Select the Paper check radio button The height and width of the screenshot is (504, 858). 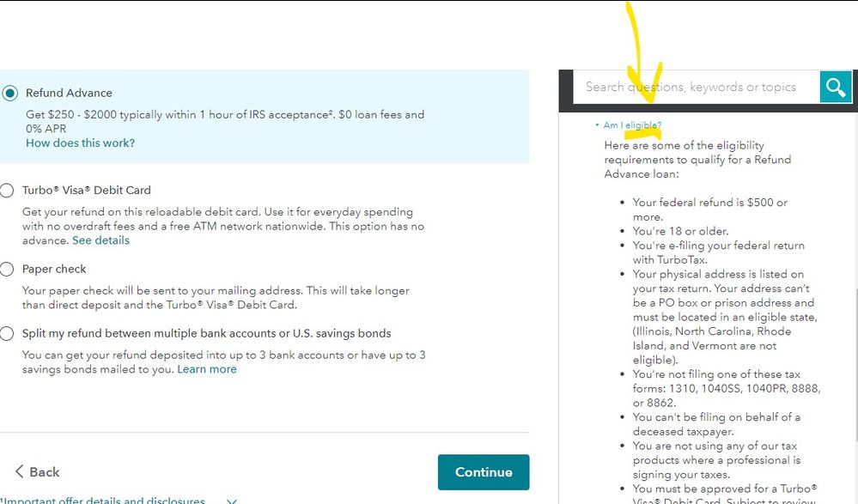pos(7,270)
